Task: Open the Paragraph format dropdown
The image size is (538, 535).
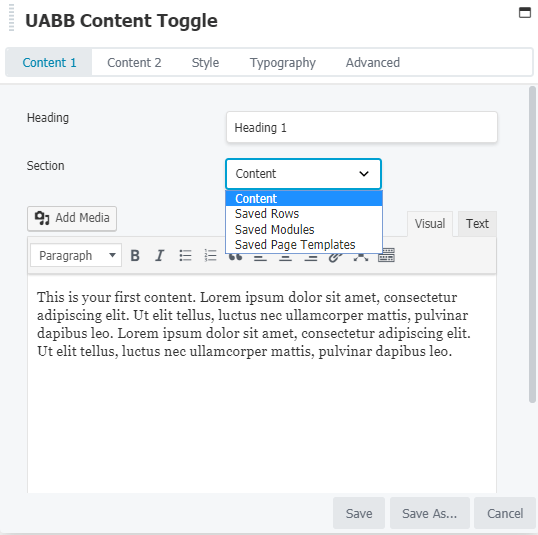Action: pos(76,255)
